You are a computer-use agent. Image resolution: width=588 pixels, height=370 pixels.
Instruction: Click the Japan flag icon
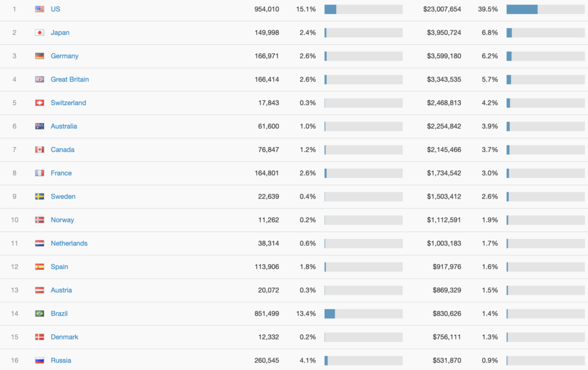pyautogui.click(x=39, y=33)
